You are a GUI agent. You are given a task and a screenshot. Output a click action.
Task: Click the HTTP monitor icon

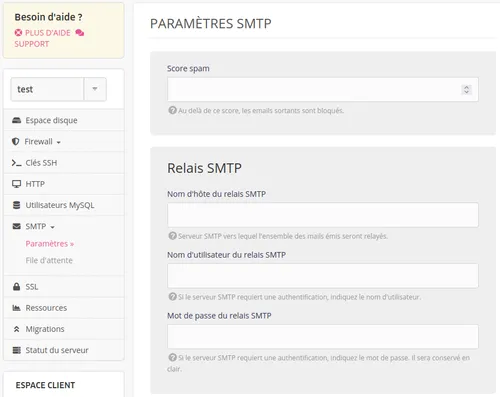click(x=16, y=184)
